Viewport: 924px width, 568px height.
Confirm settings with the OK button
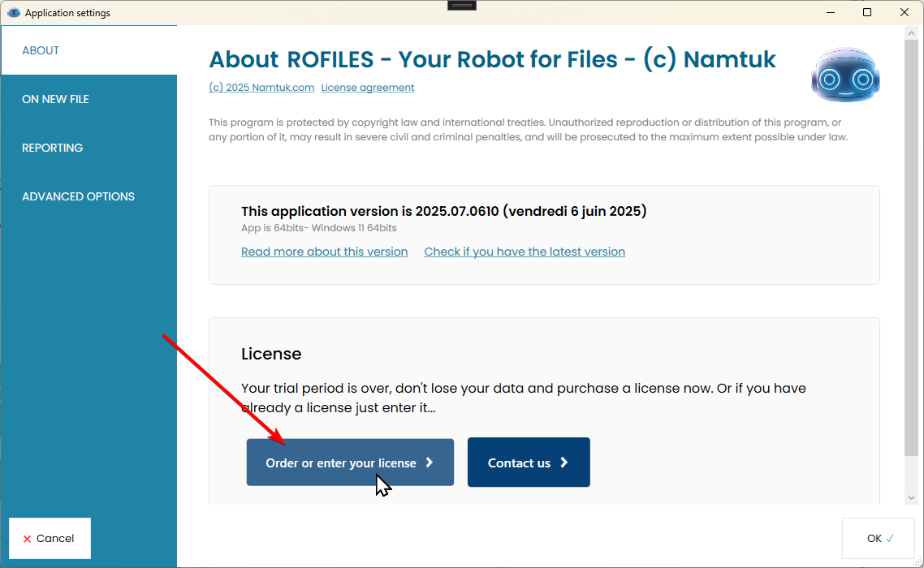[879, 538]
